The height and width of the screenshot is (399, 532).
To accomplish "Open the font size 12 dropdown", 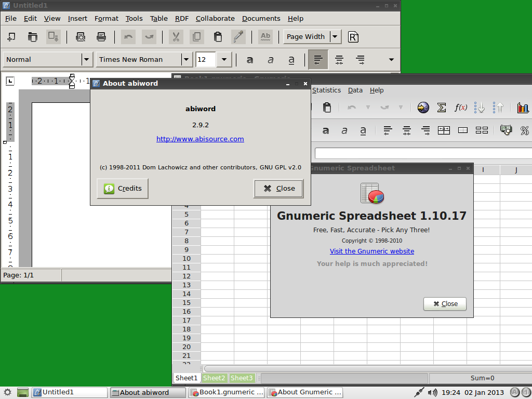I will tap(224, 60).
